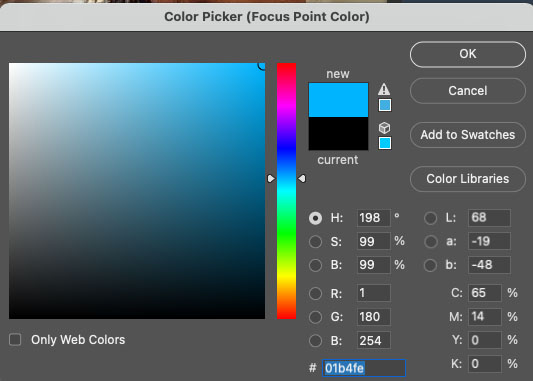Click the Cancel button
533x381 pixels.
click(468, 91)
